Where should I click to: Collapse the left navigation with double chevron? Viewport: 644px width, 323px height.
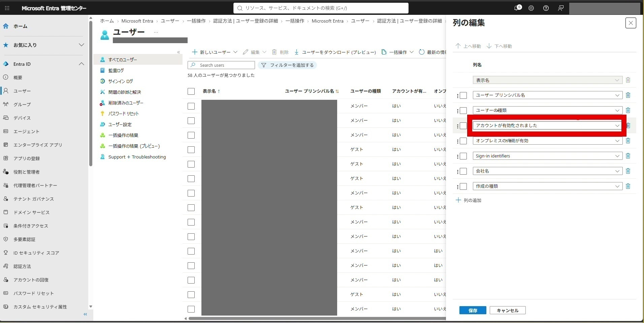85,314
